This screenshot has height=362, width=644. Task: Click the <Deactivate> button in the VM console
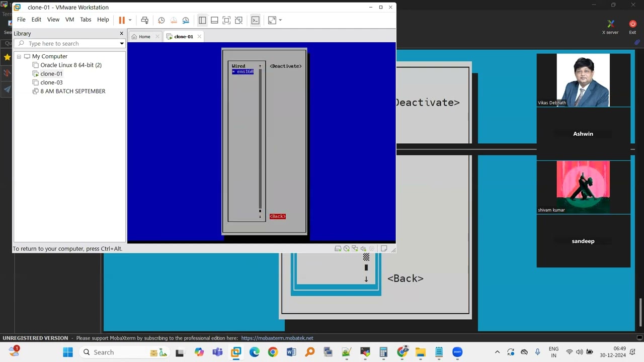[x=285, y=66]
